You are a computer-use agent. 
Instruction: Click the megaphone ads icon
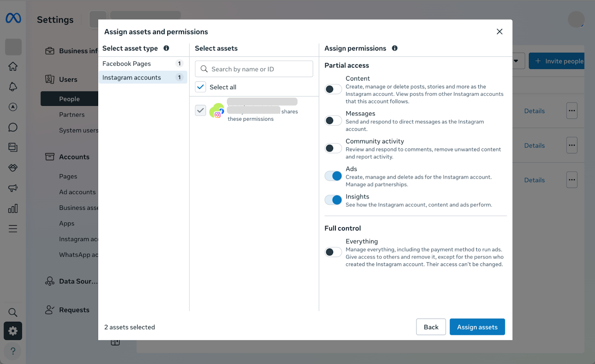pos(13,188)
